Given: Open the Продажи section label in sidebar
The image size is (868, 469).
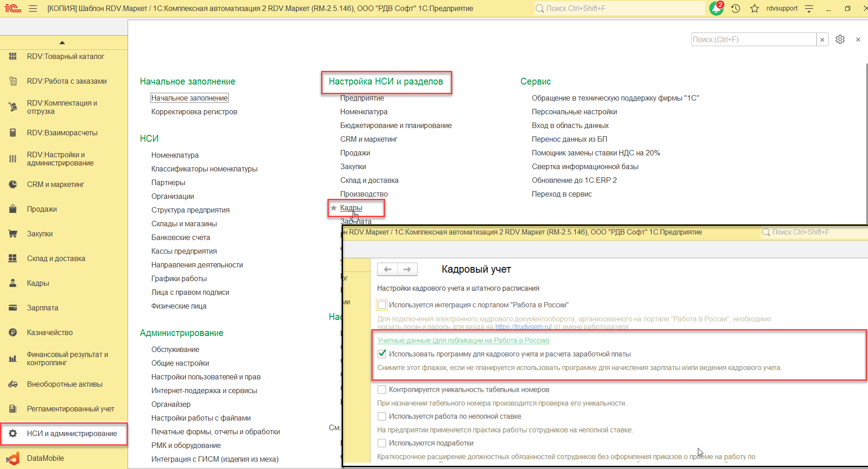Looking at the screenshot, I should click(42, 209).
